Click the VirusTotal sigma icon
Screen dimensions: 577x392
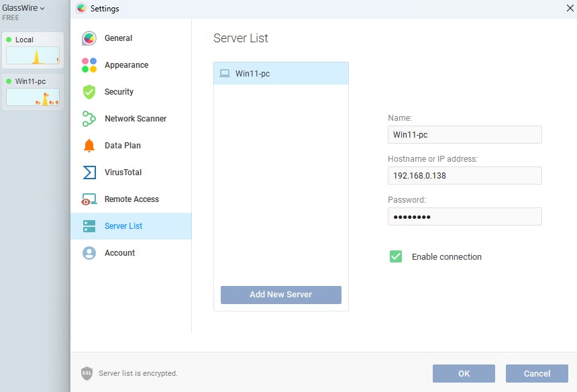pyautogui.click(x=89, y=173)
